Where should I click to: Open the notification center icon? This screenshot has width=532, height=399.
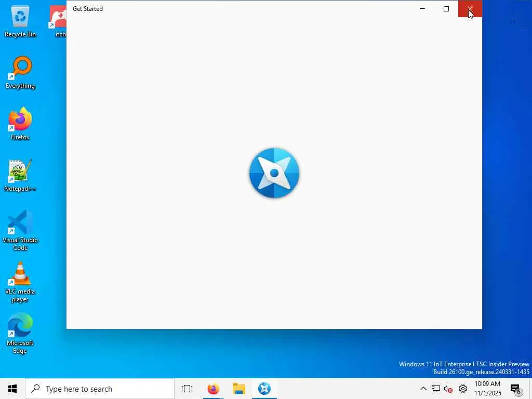[x=516, y=389]
